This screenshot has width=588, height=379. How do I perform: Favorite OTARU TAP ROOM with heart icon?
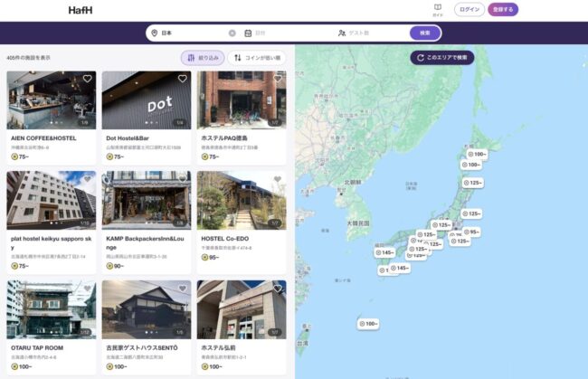(88, 288)
